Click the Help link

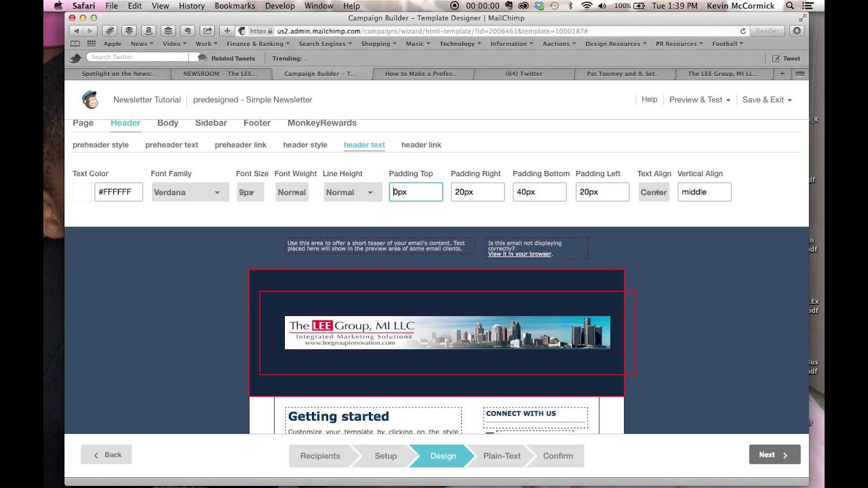(649, 99)
